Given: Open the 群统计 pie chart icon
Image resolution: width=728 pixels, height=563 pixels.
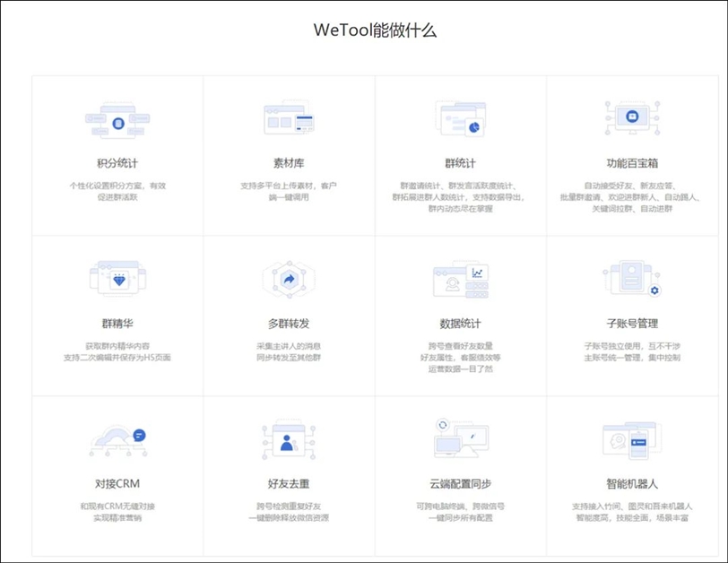Looking at the screenshot, I should (x=461, y=118).
